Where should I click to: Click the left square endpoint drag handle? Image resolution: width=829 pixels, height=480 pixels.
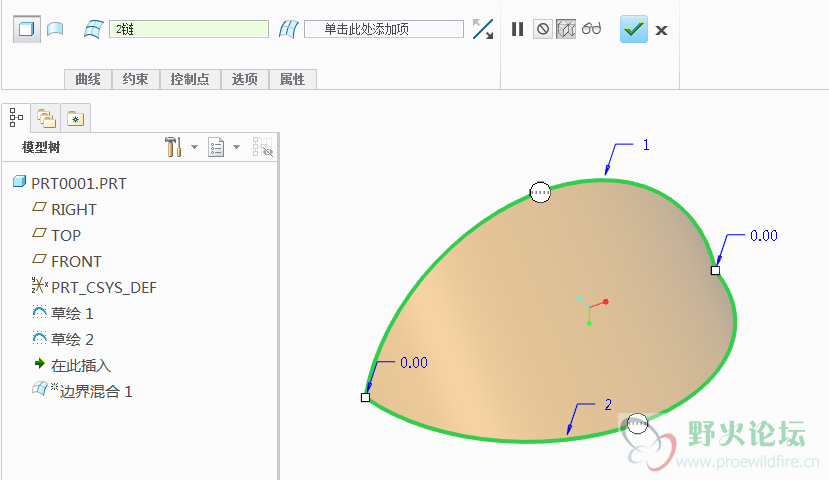click(x=365, y=398)
